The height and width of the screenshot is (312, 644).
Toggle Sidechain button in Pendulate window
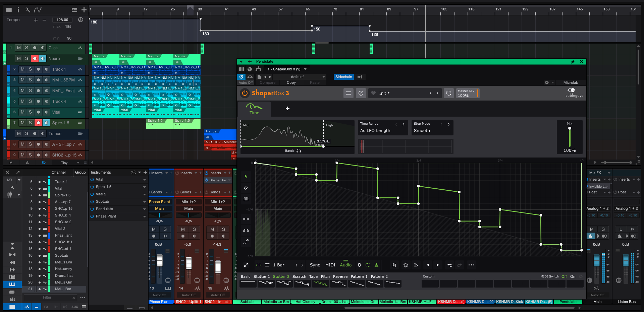coord(344,77)
